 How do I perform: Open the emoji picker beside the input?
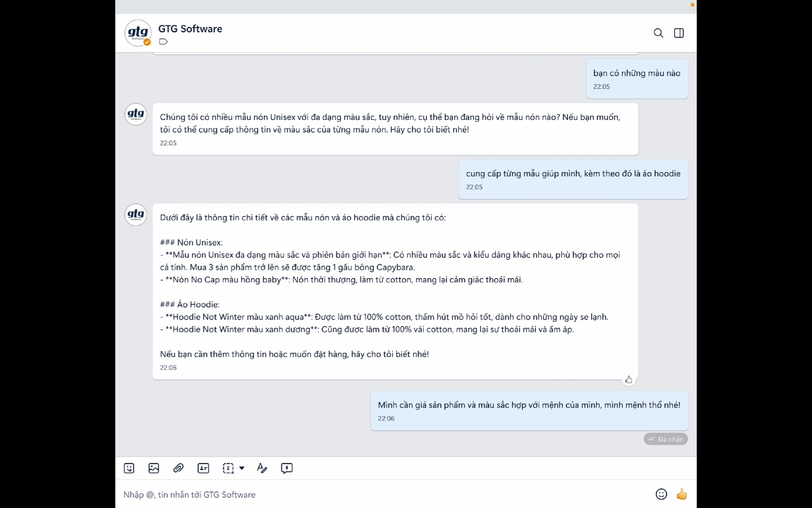[x=661, y=494]
